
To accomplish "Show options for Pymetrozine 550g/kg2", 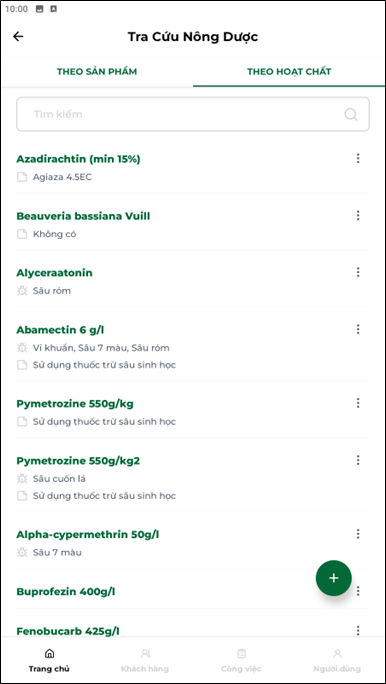I will coord(358,460).
